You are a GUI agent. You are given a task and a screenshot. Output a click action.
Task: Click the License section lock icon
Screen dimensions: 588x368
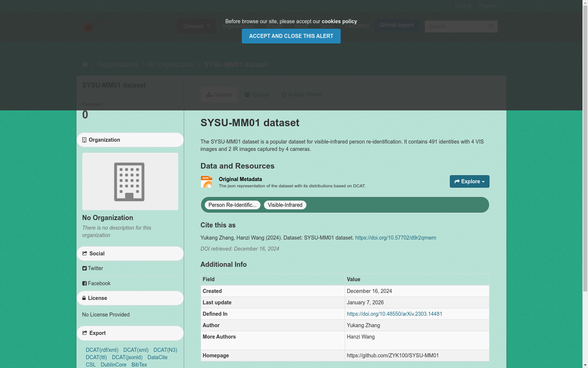84,298
